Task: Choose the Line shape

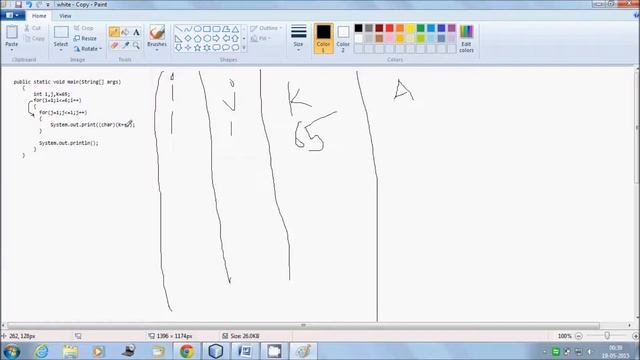Action: coord(179,29)
